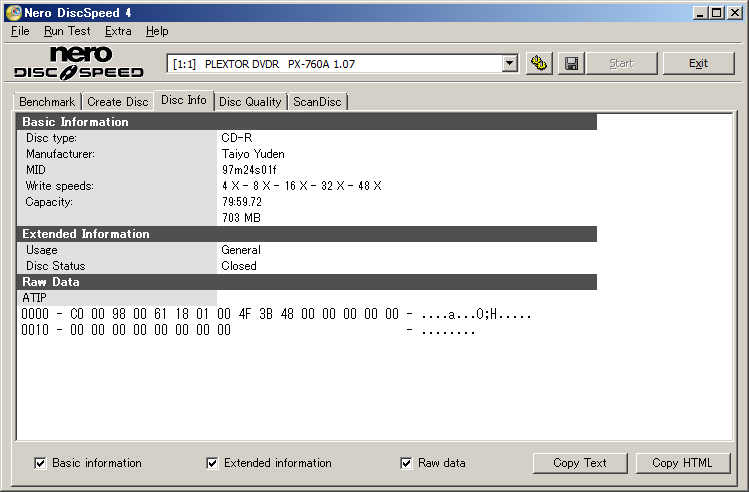The height and width of the screenshot is (492, 749).
Task: Go to the Disc Quality tab
Action: (250, 101)
